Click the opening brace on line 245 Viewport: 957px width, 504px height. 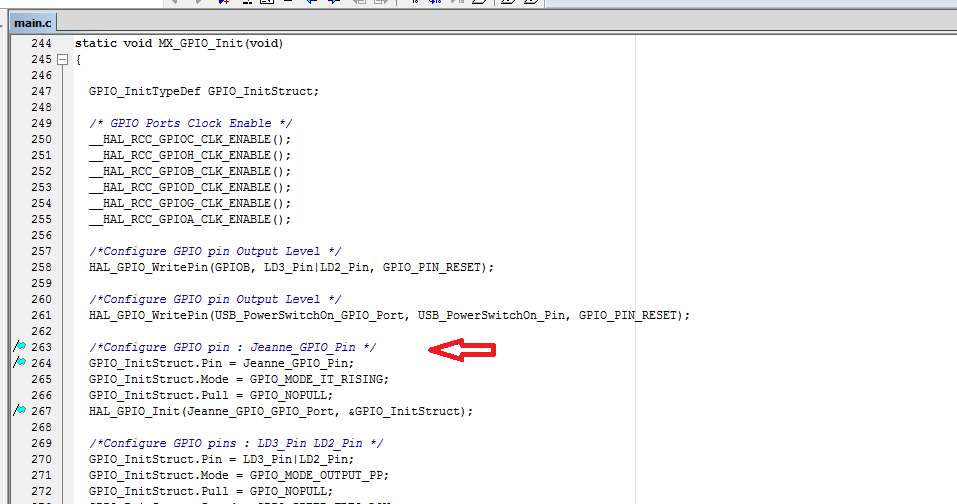78,60
